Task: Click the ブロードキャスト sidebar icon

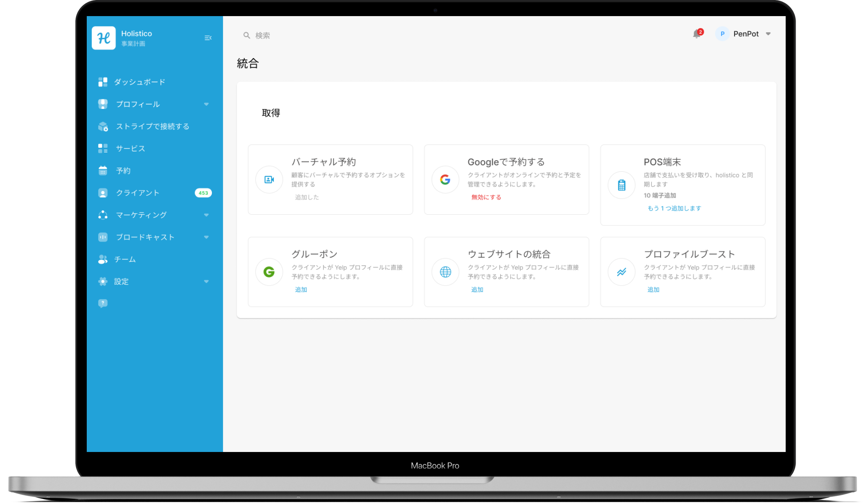Action: point(103,237)
